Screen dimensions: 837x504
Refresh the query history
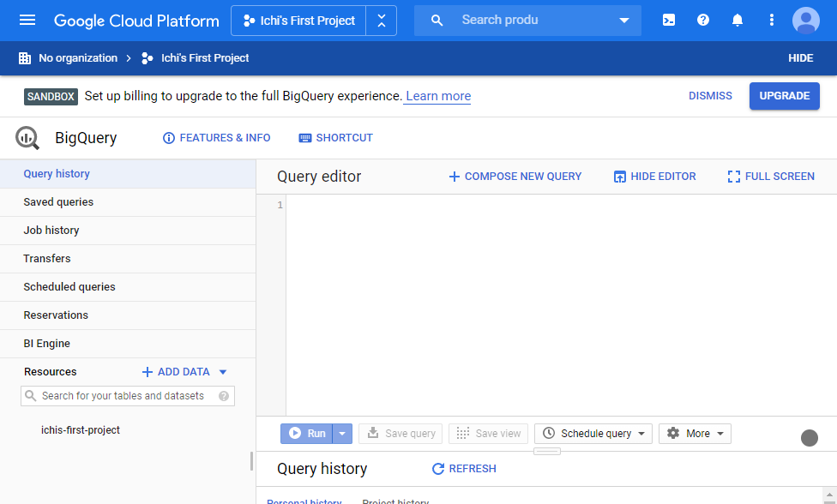[464, 469]
